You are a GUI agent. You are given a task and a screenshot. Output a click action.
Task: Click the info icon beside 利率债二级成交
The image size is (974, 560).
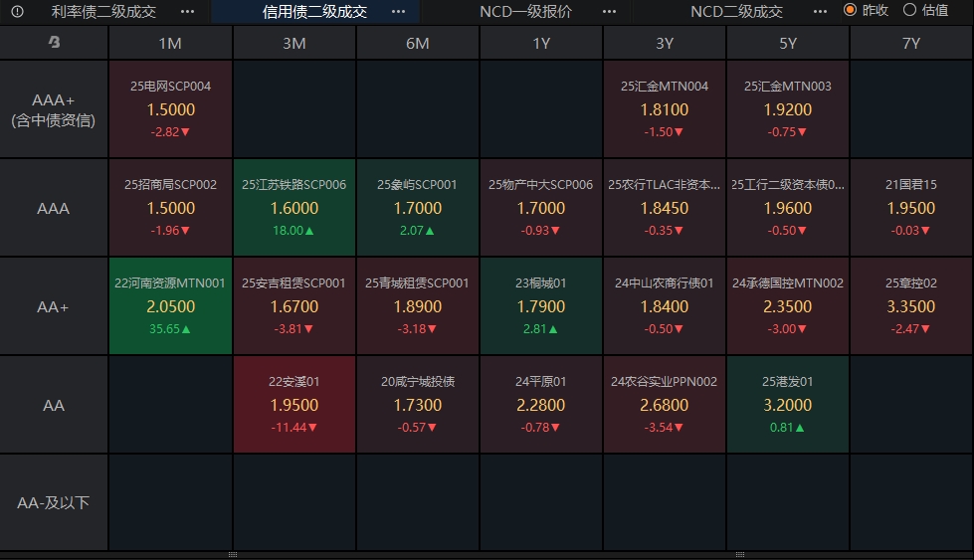[17, 11]
